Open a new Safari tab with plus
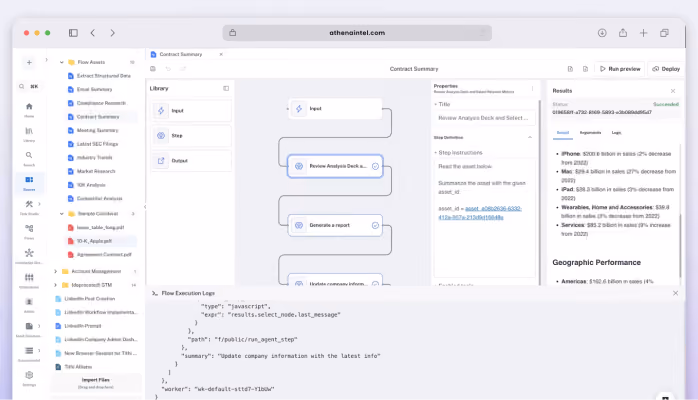698x400 pixels. [x=643, y=33]
